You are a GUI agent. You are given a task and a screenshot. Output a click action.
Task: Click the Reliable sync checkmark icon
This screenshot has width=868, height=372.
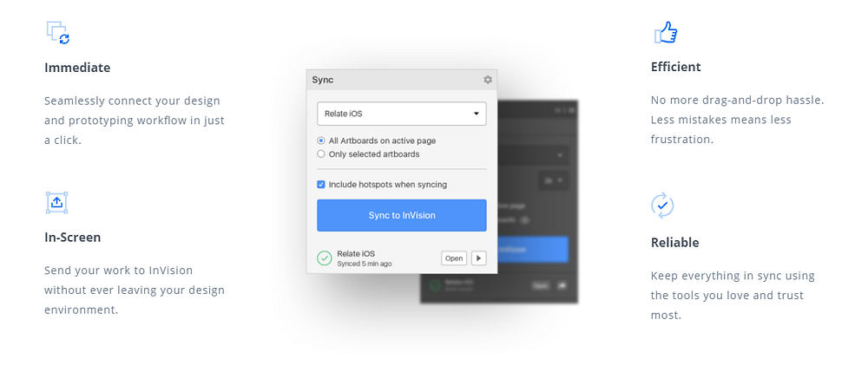click(662, 206)
